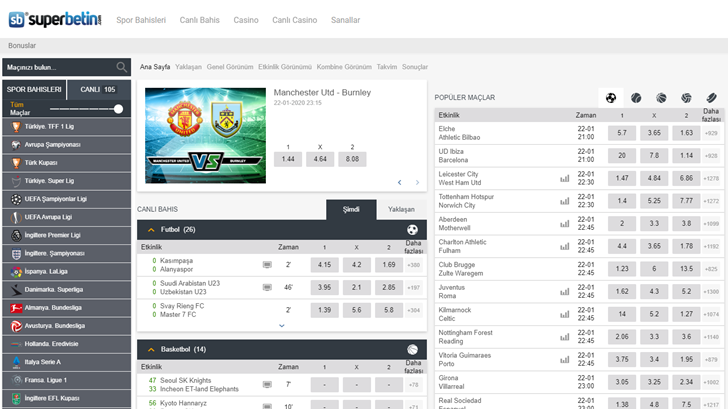Click Türkiye TFF 1 Lig trophy icon
Viewport: 728px width, 409px height.
tap(16, 127)
